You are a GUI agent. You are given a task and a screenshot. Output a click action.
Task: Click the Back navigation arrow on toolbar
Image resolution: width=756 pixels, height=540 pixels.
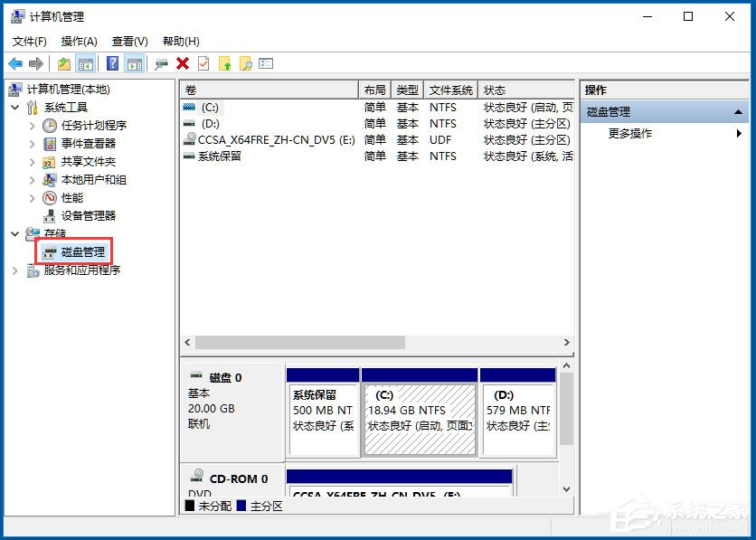coord(14,63)
